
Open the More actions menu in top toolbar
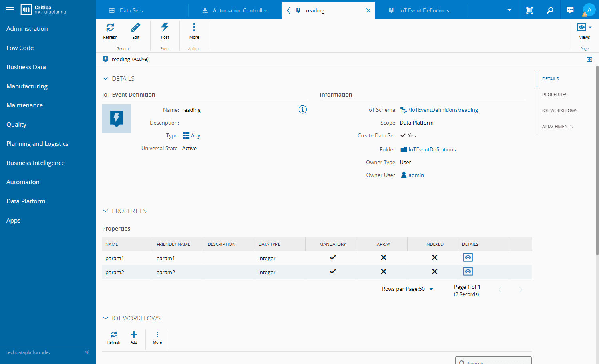[194, 28]
